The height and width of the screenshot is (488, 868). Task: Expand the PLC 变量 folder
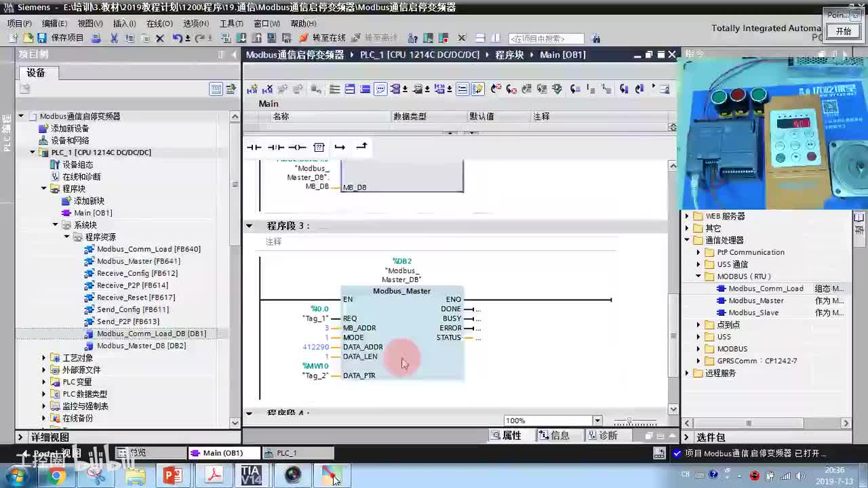point(44,382)
